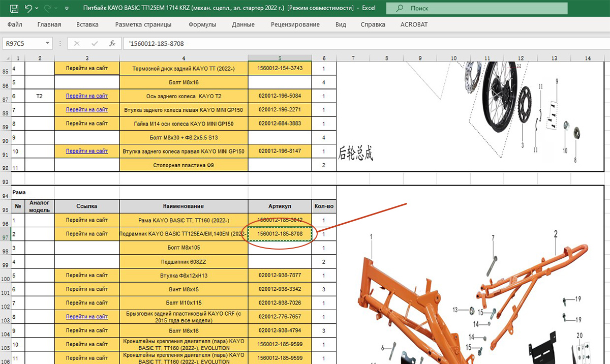Click the Undo arrow icon
This screenshot has width=610, height=364.
click(28, 9)
